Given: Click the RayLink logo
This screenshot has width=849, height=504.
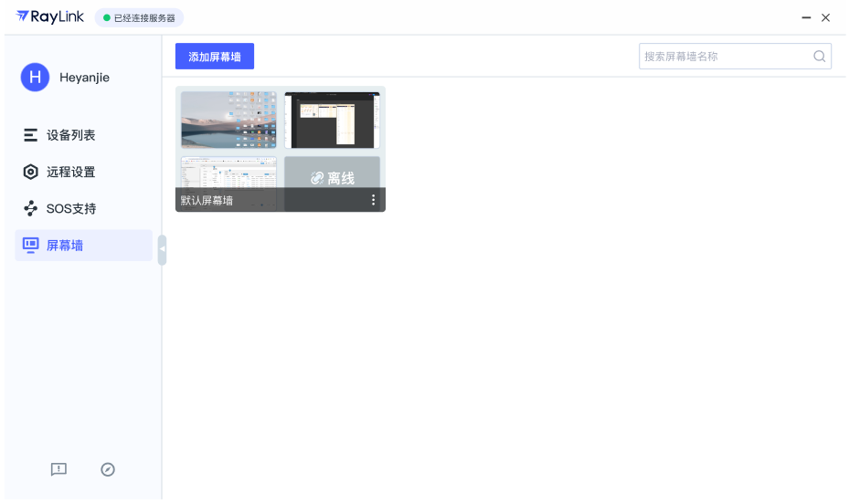Looking at the screenshot, I should click(50, 16).
